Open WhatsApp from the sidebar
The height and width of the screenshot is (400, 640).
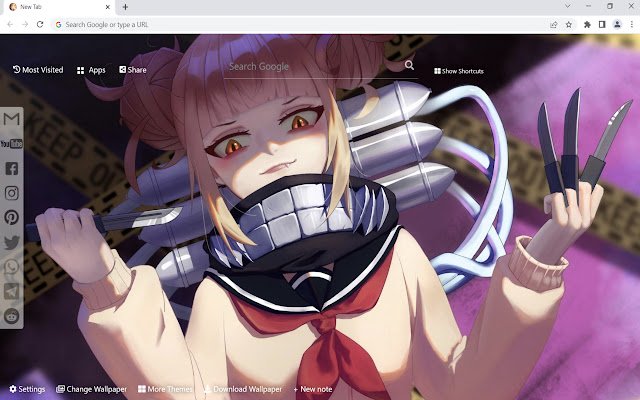pyautogui.click(x=11, y=267)
